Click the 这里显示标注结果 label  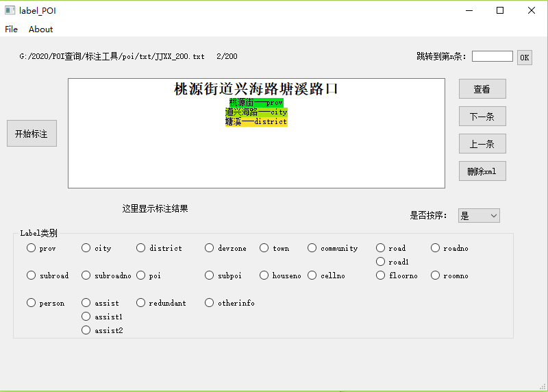tap(155, 209)
